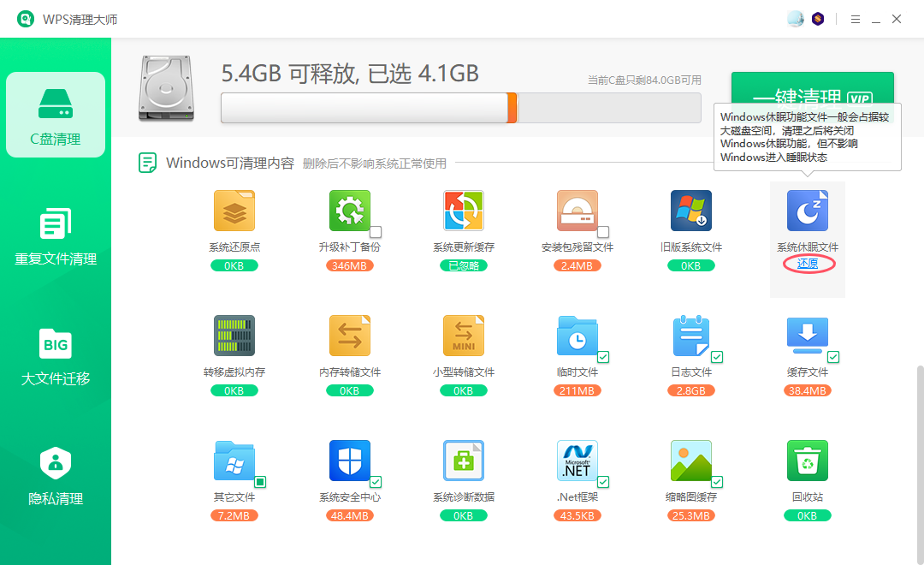Click the 346MB size badge

[349, 266]
